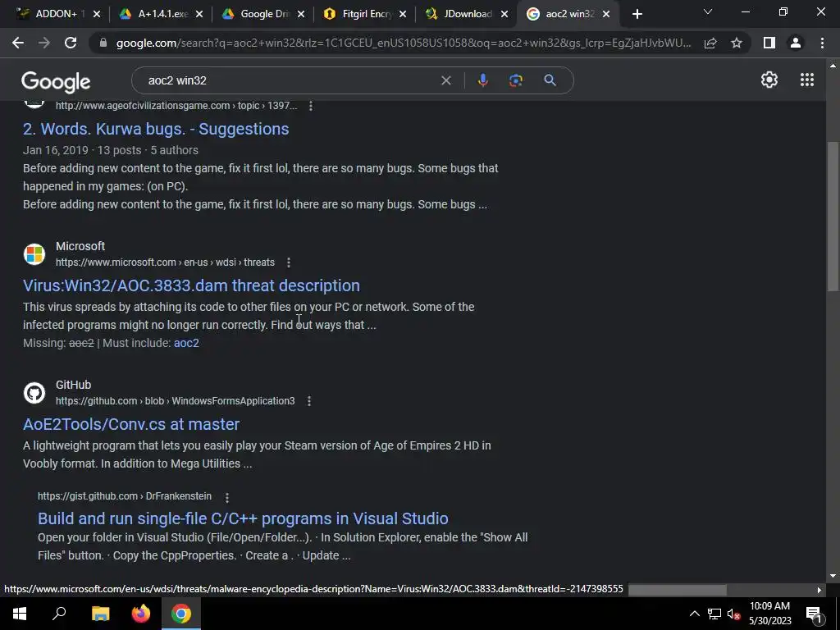The width and height of the screenshot is (840, 630).
Task: Search by image with Google Lens icon
Action: (516, 80)
